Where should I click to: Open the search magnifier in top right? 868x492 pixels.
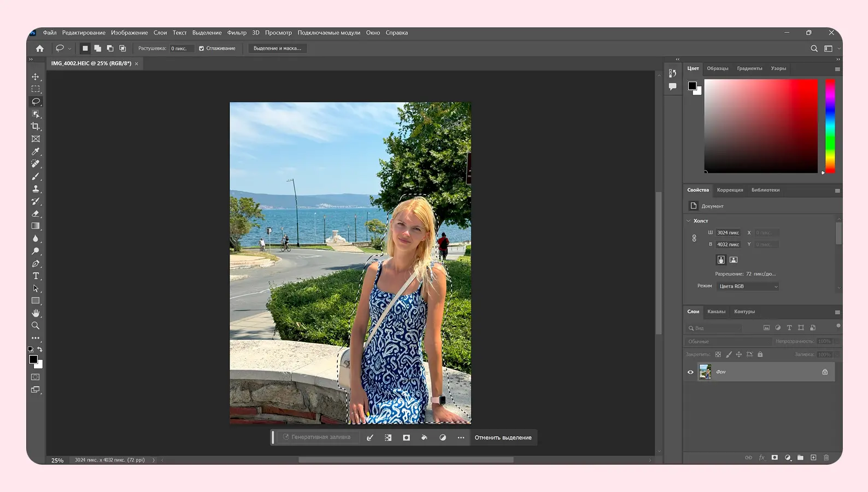click(x=814, y=49)
